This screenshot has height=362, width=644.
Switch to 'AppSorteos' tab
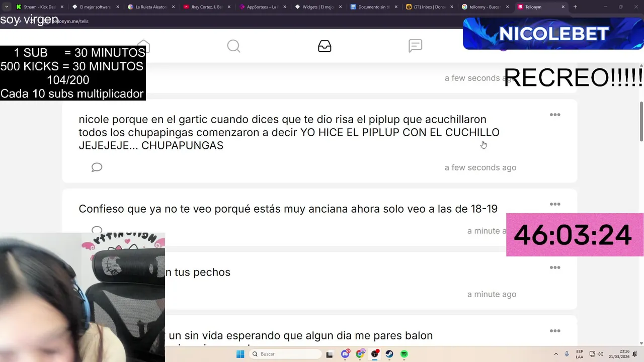tap(263, 7)
